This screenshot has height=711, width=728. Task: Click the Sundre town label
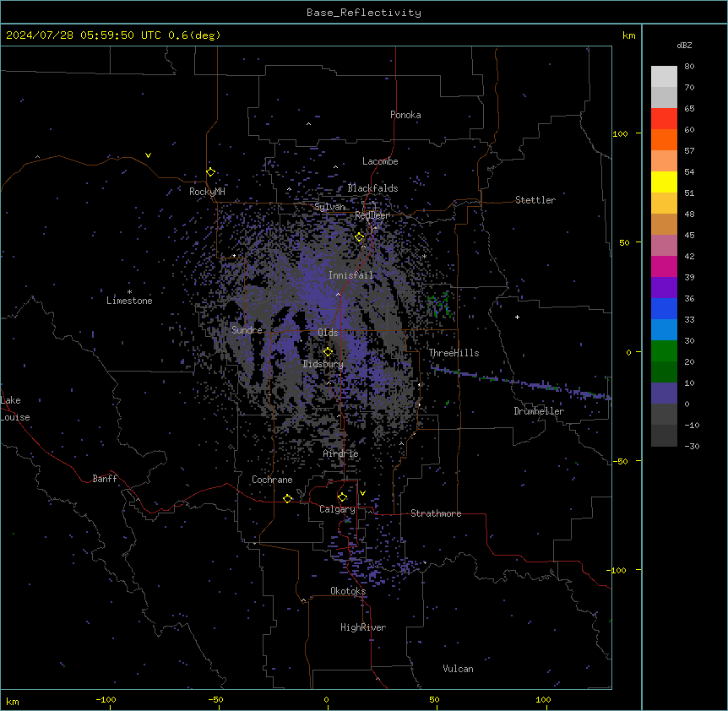(x=247, y=330)
